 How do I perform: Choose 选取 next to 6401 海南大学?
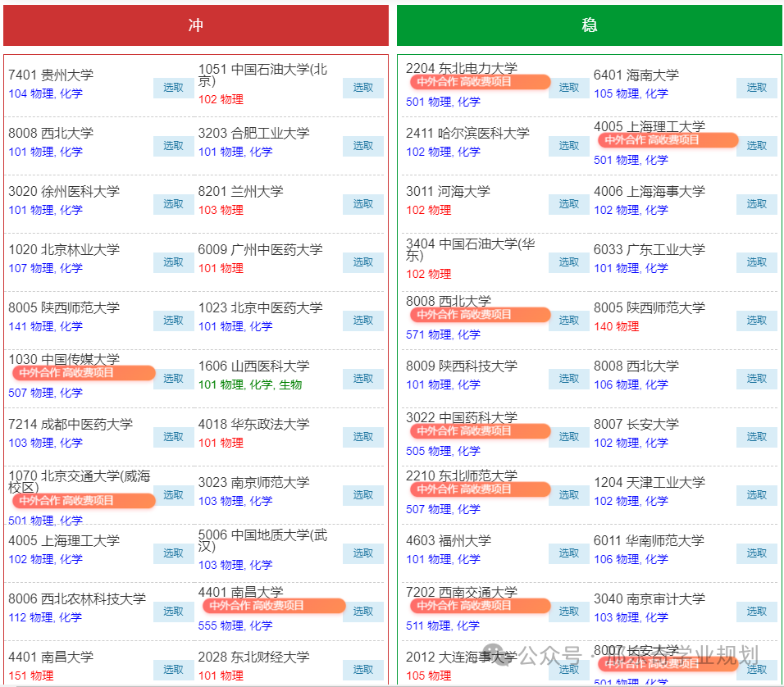(x=756, y=88)
